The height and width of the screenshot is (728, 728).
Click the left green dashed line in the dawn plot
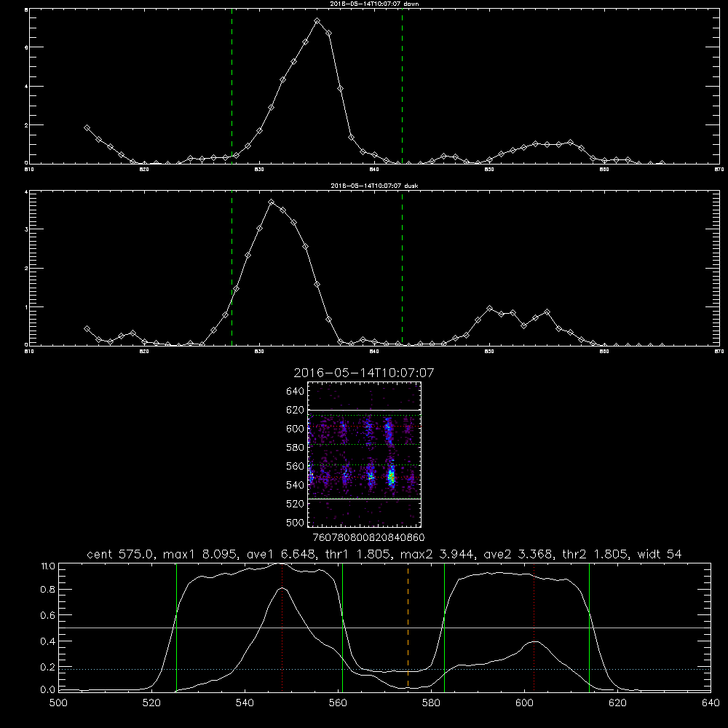click(x=232, y=87)
